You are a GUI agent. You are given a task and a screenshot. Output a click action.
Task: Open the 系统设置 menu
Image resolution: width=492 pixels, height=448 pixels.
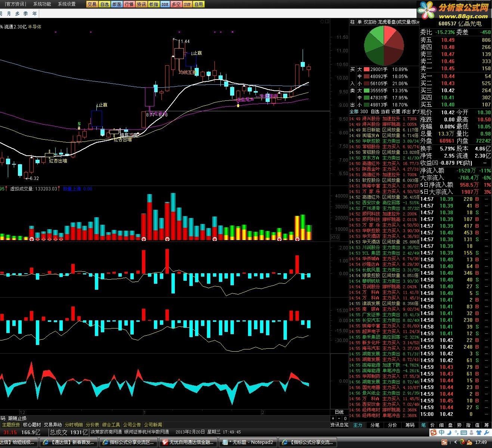click(x=66, y=4)
